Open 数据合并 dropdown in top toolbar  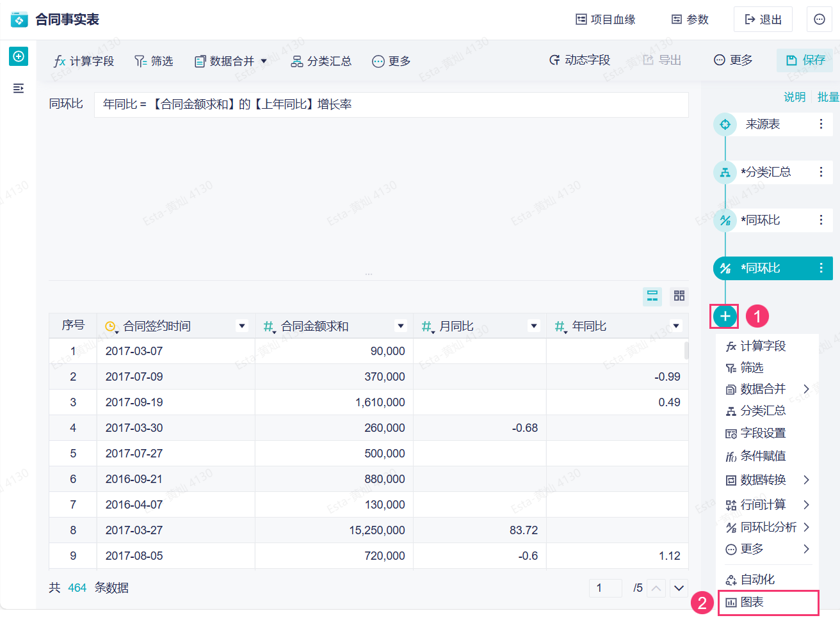230,61
